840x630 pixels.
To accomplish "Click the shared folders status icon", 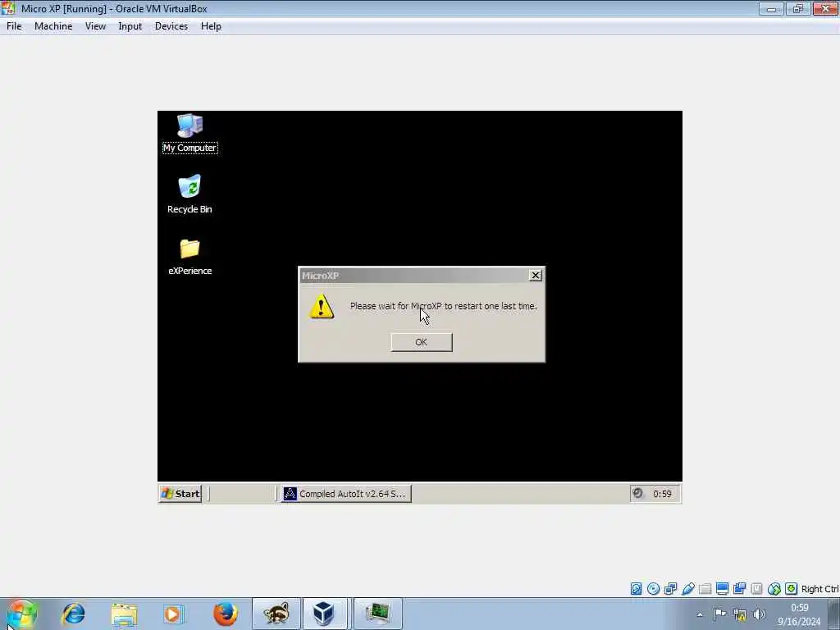I will tap(705, 589).
